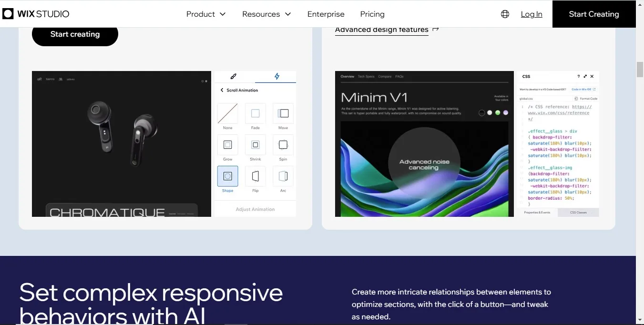Pick the green color swatch
This screenshot has height=325, width=644.
[498, 113]
